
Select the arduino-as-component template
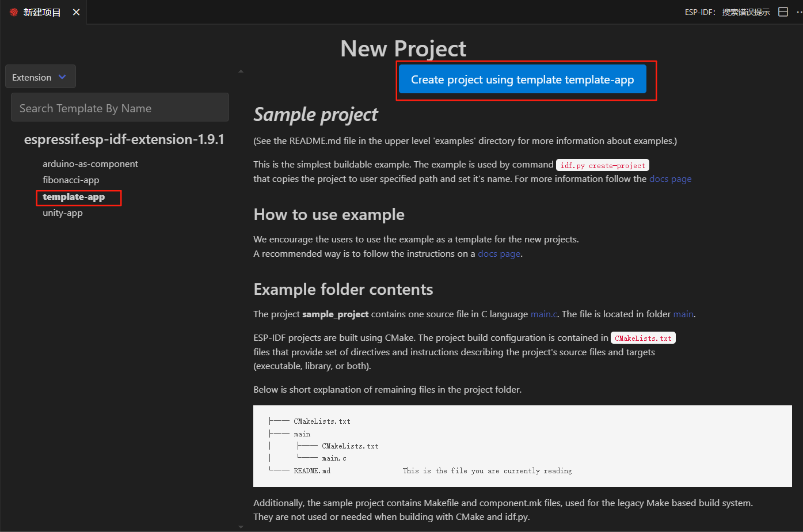coord(90,164)
